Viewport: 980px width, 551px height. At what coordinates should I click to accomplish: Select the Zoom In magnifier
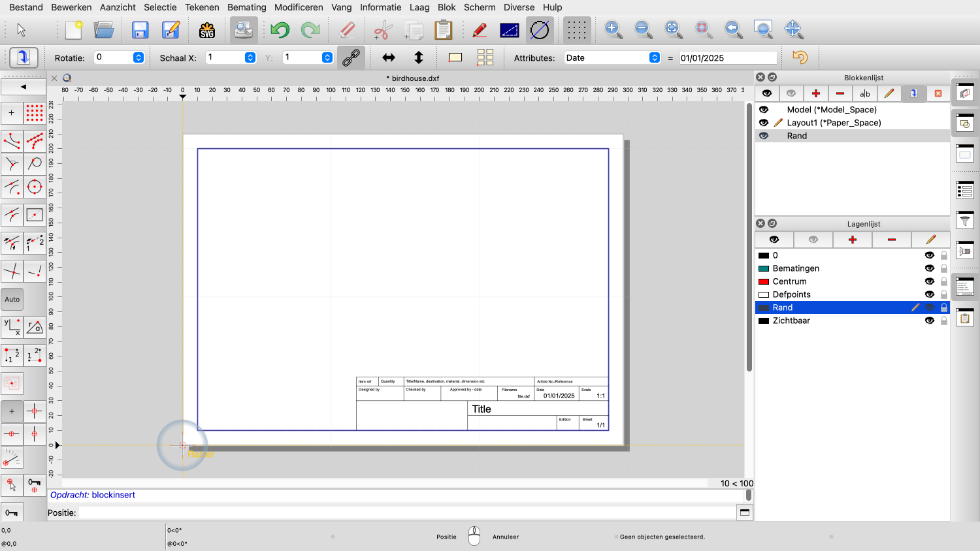613,29
